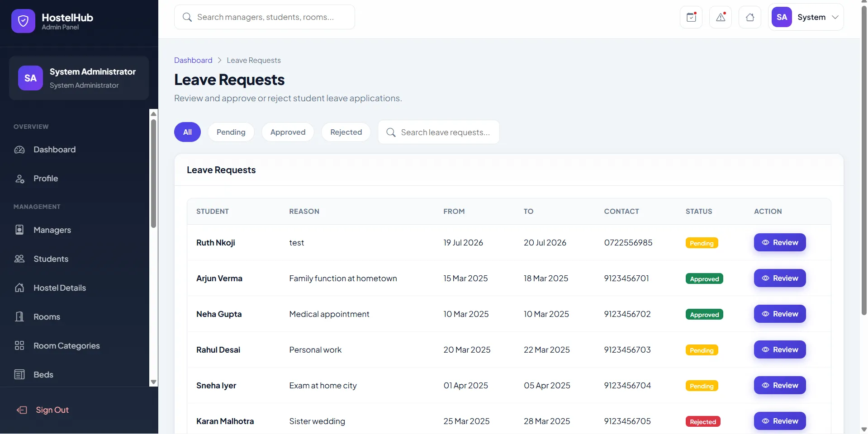Click the student name Ruth Nkoji
This screenshot has height=434, width=868.
tap(216, 243)
